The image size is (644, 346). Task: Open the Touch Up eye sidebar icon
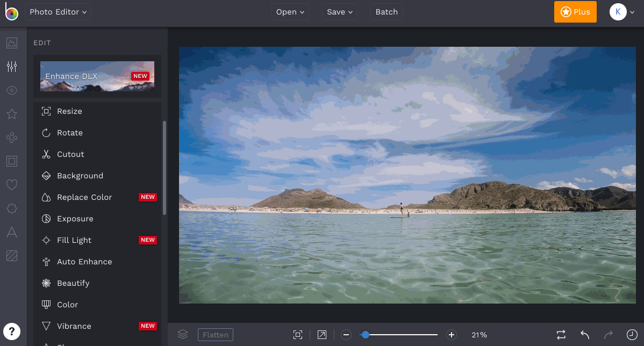coord(12,90)
